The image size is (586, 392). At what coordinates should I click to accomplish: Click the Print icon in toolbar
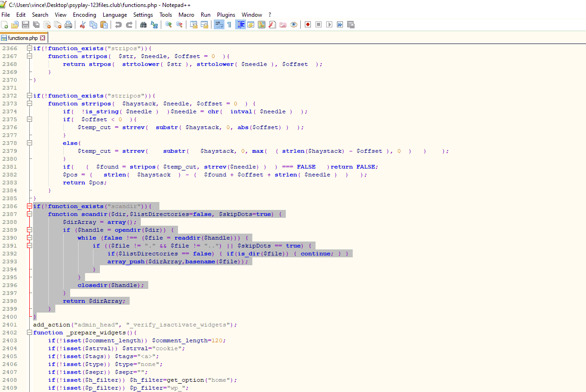point(68,25)
